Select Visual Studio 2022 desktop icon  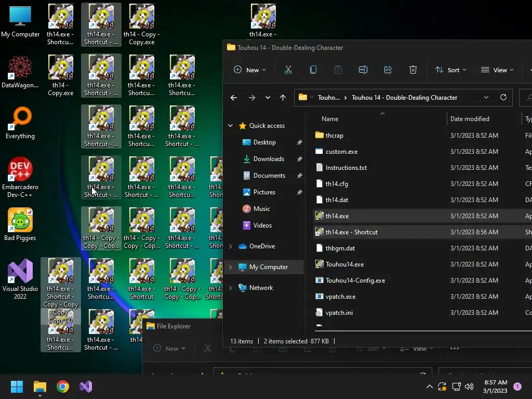(20, 279)
